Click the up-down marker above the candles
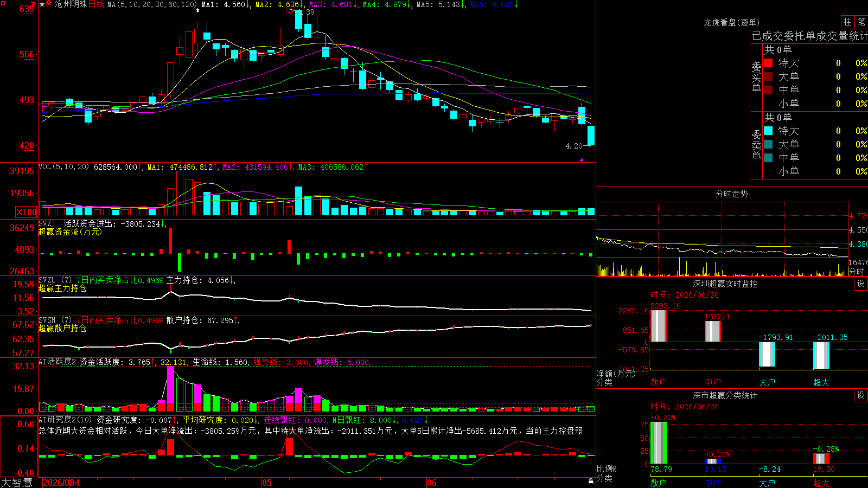This screenshot has width=868, height=488. coord(197,10)
